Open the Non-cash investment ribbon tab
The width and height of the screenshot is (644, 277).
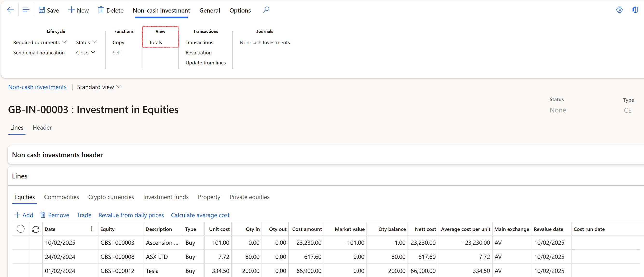[x=161, y=10]
